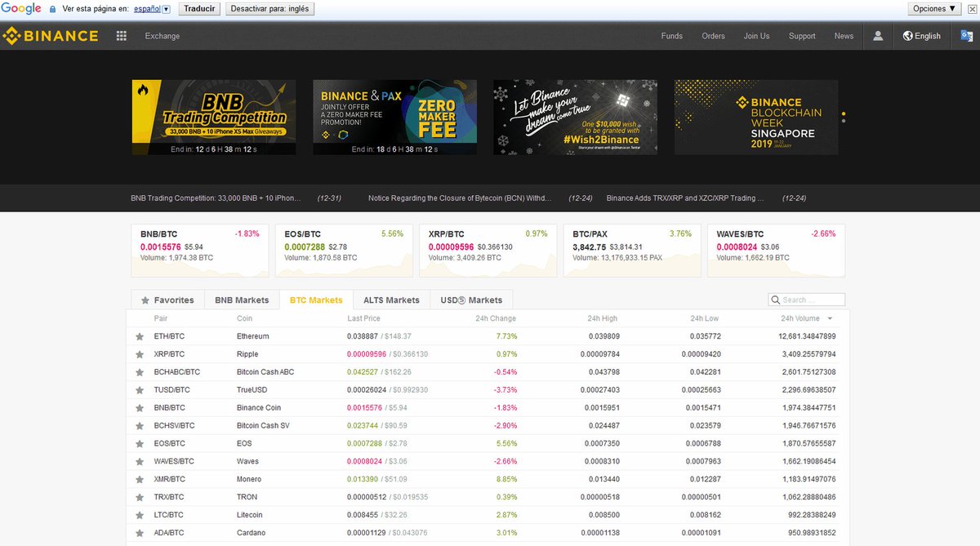
Task: Favorite the ETH/BTC pair star
Action: (x=140, y=336)
